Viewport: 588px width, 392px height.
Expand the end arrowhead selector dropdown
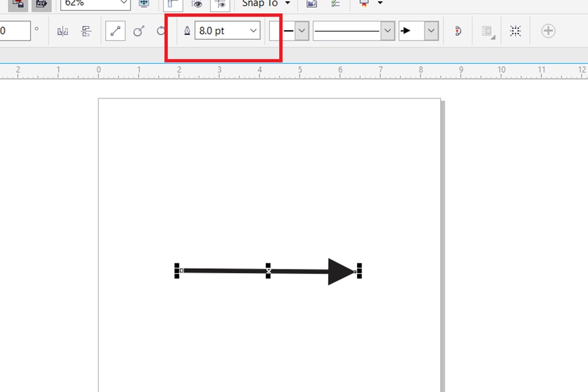(431, 31)
